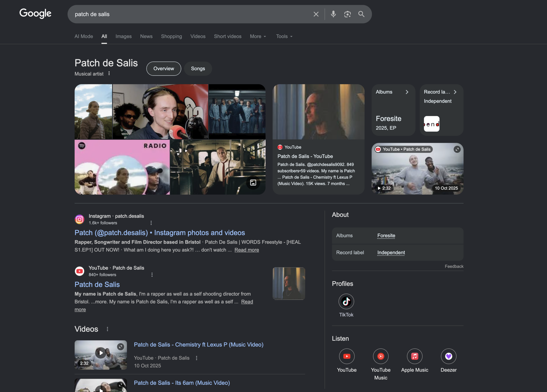This screenshot has width=547, height=392.
Task: Select the Images tab
Action: 124,36
